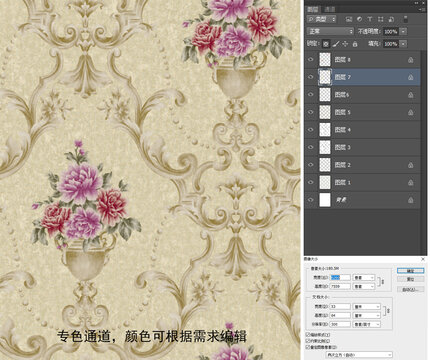Select the 背景 layer thumbnail
Viewport: 430px width, 360px height.
pyautogui.click(x=325, y=200)
